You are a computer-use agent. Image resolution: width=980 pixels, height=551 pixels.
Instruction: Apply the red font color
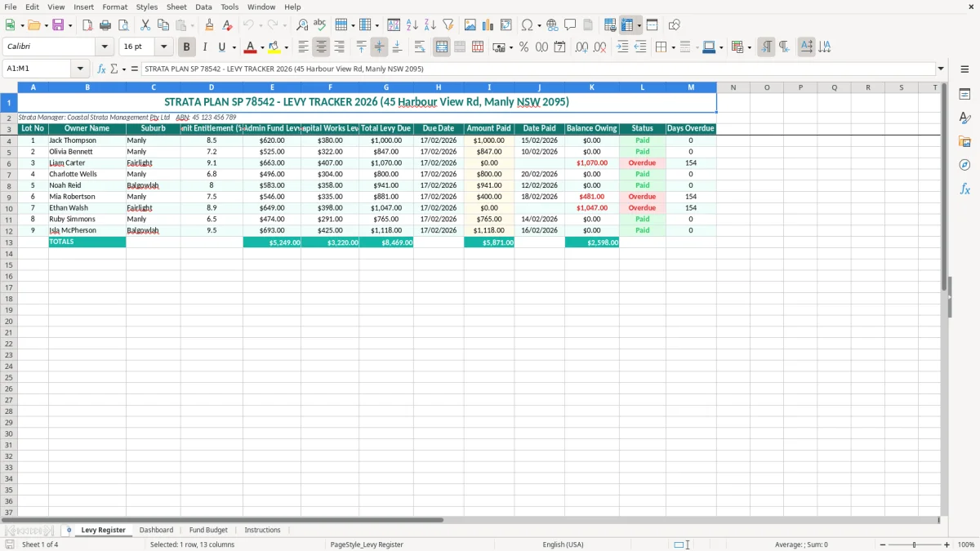coord(251,47)
